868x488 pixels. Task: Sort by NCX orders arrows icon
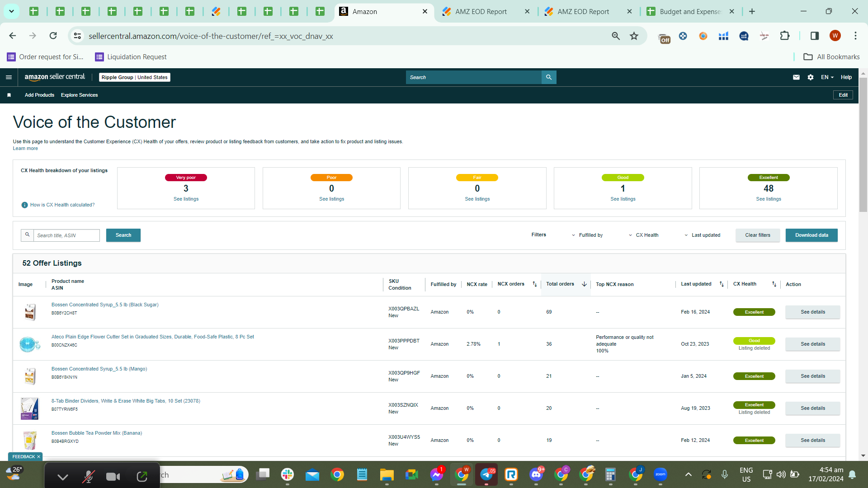[535, 284]
